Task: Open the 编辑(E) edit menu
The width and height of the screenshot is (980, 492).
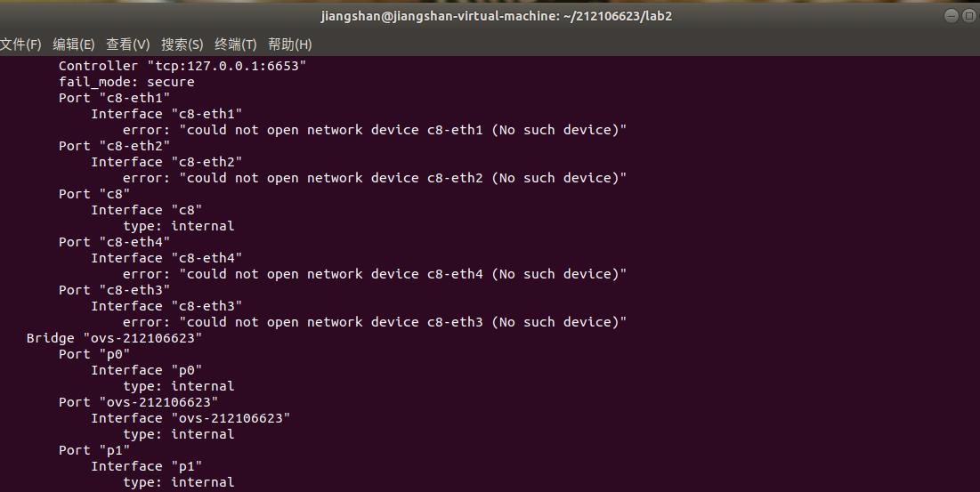Action: click(x=74, y=44)
